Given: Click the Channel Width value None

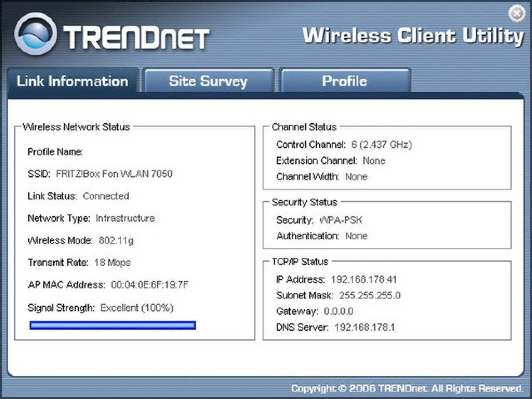Looking at the screenshot, I should coord(356,176).
